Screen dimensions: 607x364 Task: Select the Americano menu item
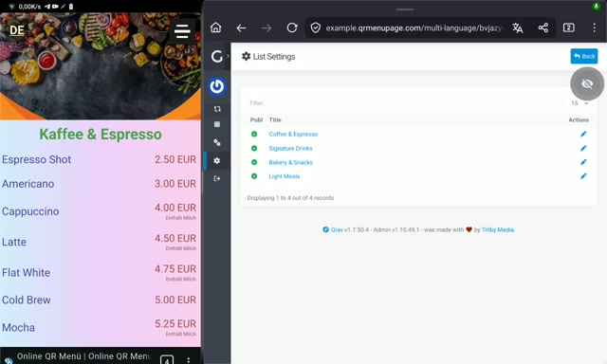click(28, 184)
